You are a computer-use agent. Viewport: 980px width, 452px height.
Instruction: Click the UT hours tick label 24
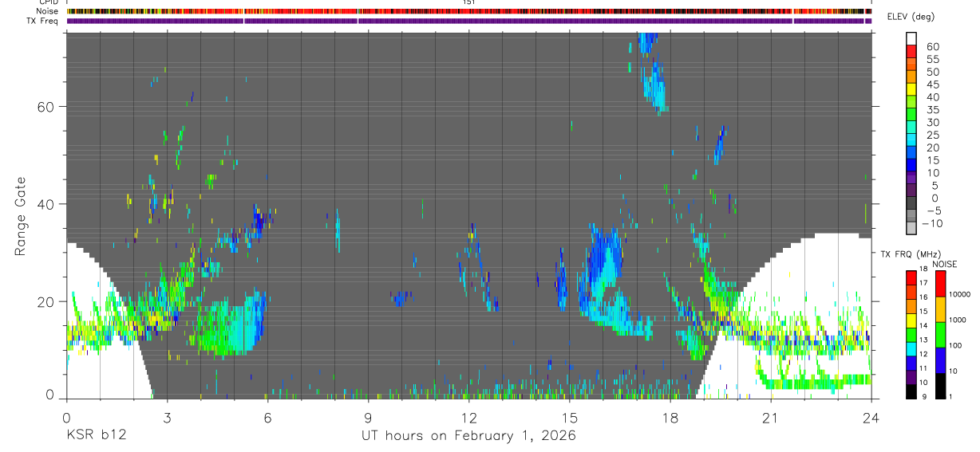point(871,417)
